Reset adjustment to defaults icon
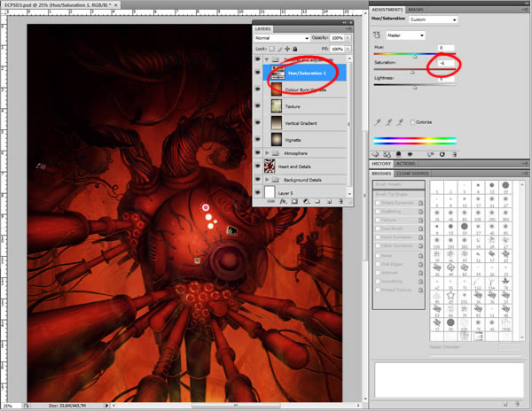The image size is (532, 411). point(442,154)
